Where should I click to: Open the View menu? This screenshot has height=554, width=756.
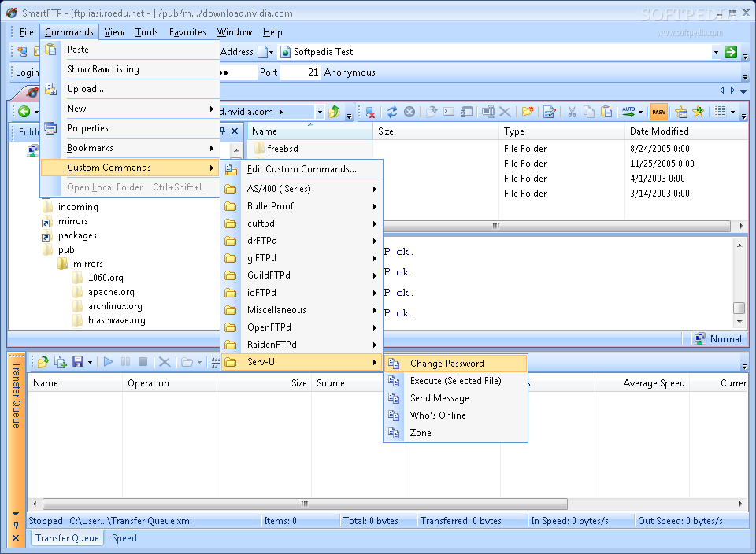coord(114,32)
